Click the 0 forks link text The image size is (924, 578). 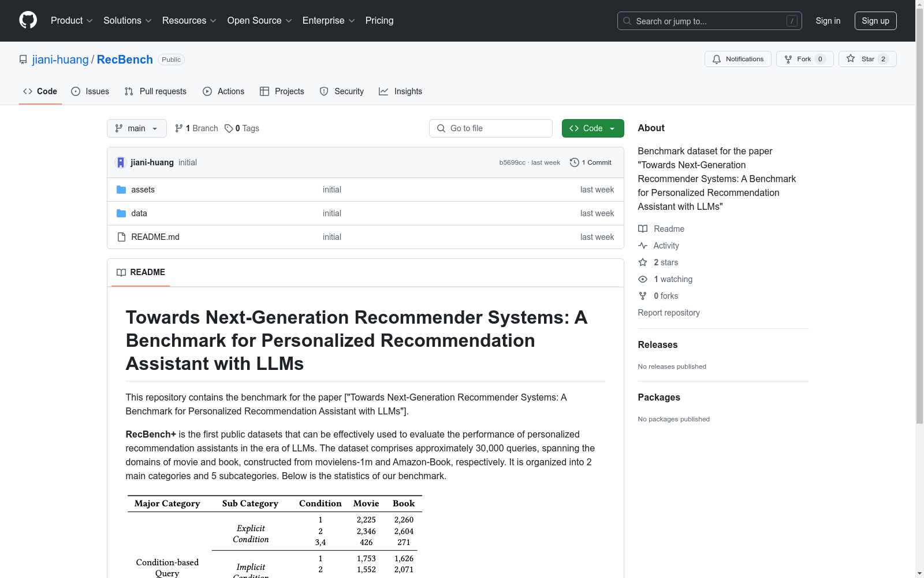[x=666, y=296]
